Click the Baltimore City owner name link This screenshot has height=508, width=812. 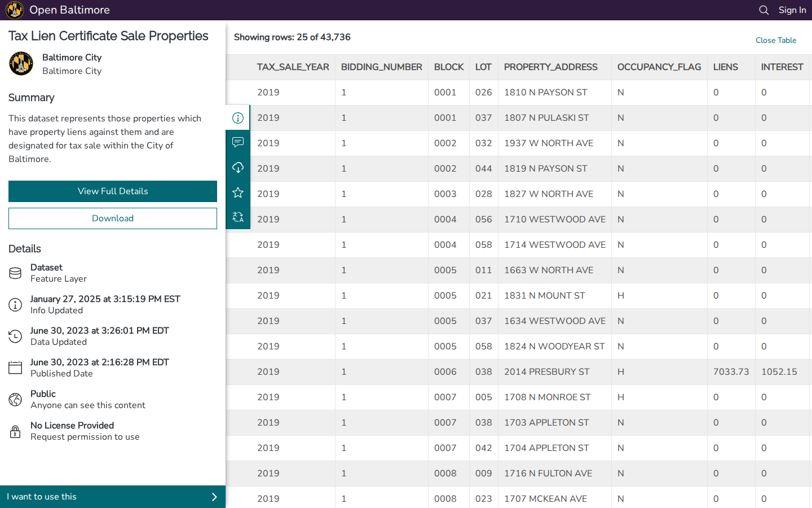[72, 58]
